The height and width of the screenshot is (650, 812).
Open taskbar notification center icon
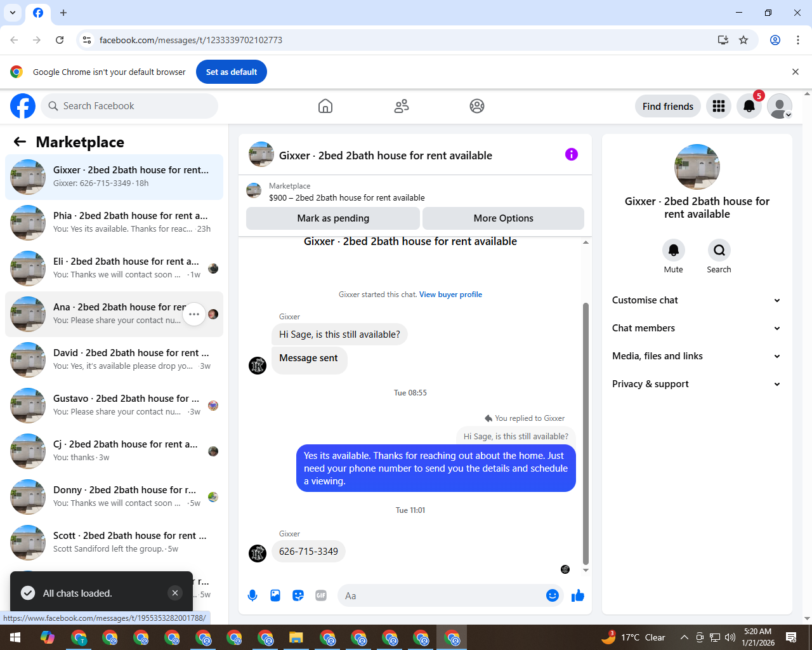pyautogui.click(x=791, y=637)
